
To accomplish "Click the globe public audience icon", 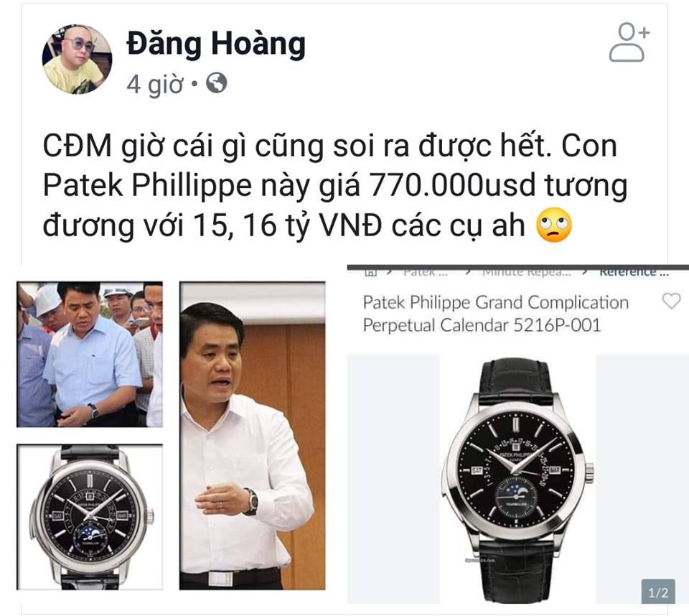I will coord(216,83).
